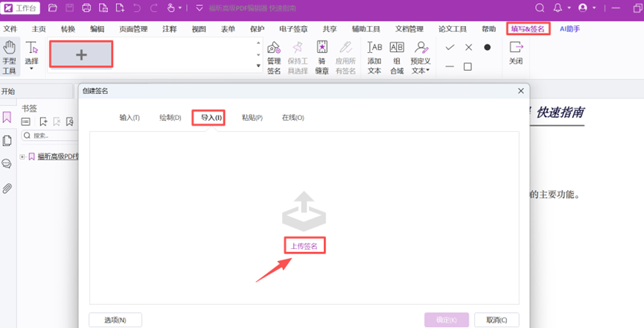Switch to the Draw (绘制) tab
Image resolution: width=644 pixels, height=328 pixels.
pyautogui.click(x=170, y=118)
